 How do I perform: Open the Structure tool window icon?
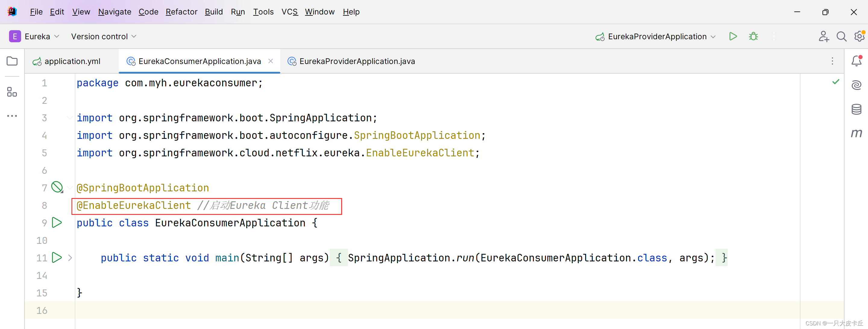click(x=12, y=92)
